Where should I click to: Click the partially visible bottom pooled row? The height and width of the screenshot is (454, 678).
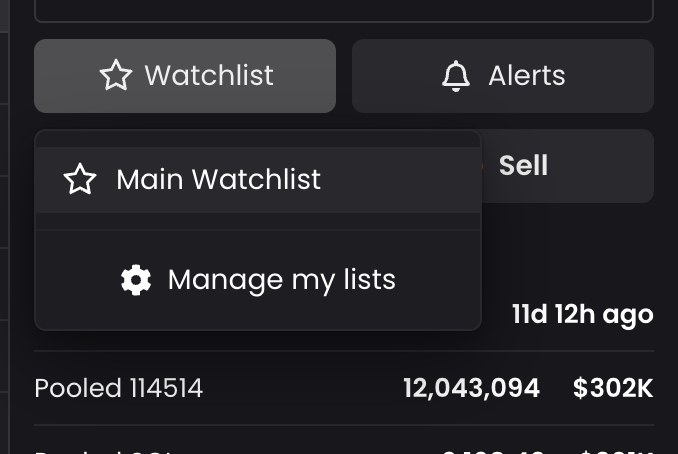coord(343,447)
